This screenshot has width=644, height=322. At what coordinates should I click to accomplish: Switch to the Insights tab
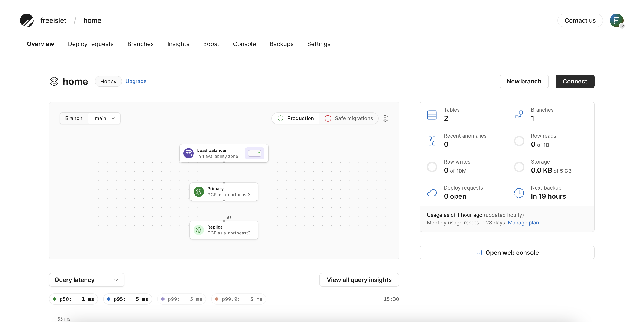[178, 44]
